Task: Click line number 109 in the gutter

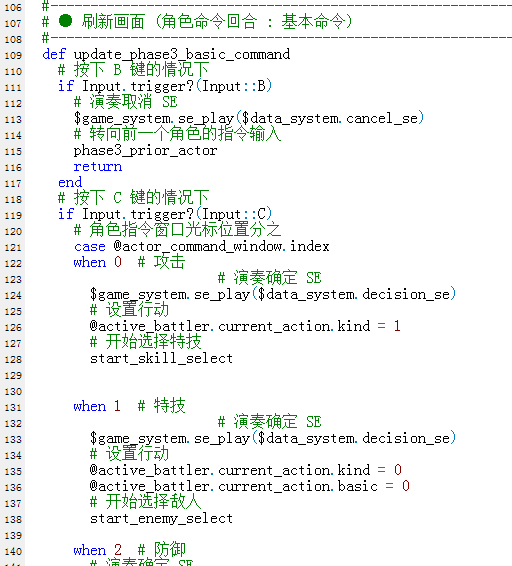Action: tap(13, 56)
